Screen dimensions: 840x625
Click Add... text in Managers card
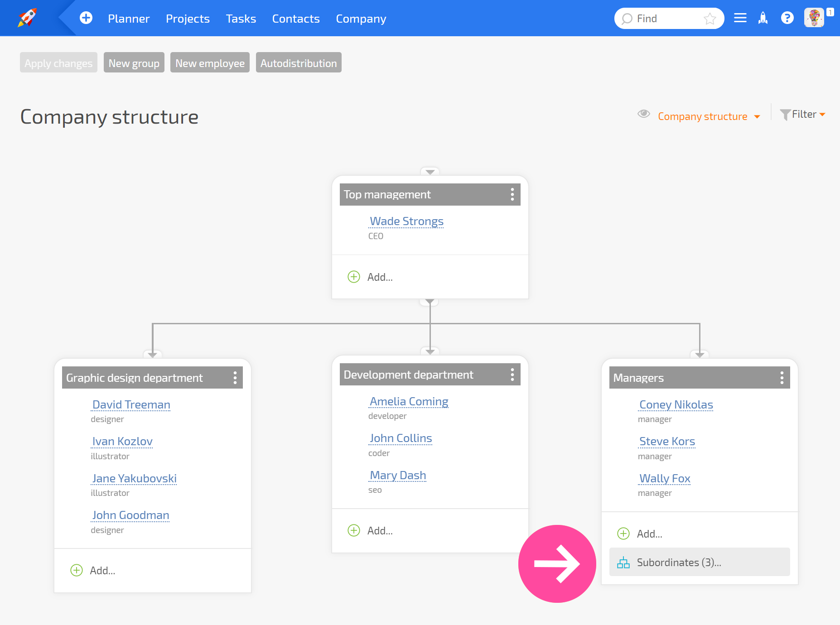(650, 534)
